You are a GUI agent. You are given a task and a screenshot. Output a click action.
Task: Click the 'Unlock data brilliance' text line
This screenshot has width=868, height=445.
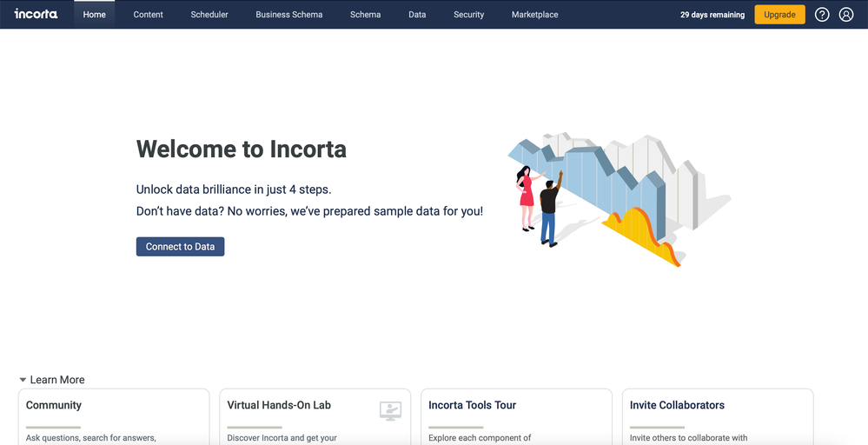(x=234, y=189)
